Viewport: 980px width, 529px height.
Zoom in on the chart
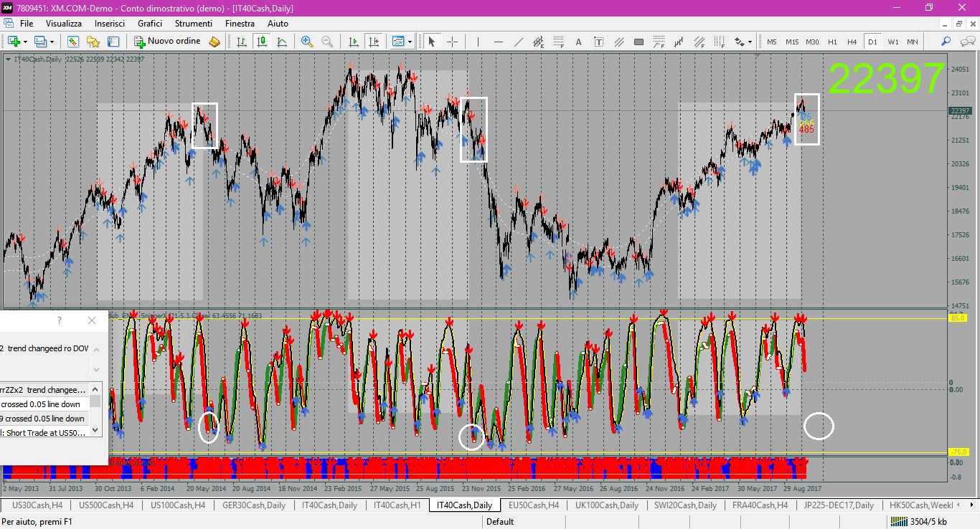pyautogui.click(x=307, y=42)
